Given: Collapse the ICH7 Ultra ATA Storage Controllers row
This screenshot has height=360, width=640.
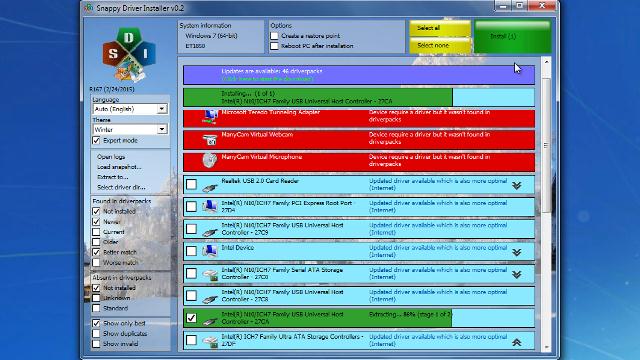Looking at the screenshot, I should tap(517, 342).
